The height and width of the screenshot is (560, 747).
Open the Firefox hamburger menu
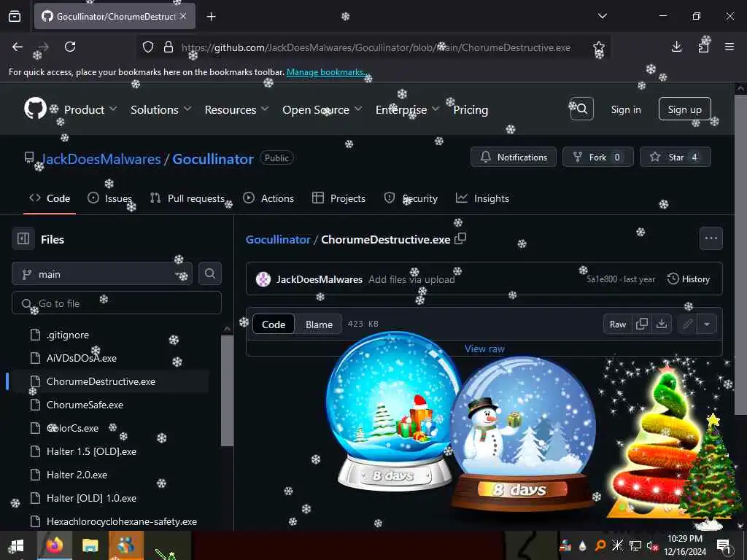(729, 47)
